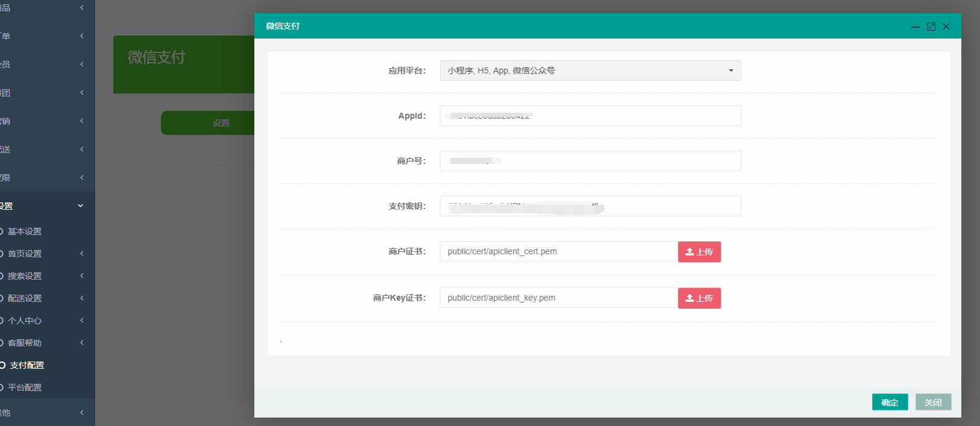Expand the sidebar section ending 员
Screen dimensions: 980x426
pyautogui.click(x=82, y=64)
